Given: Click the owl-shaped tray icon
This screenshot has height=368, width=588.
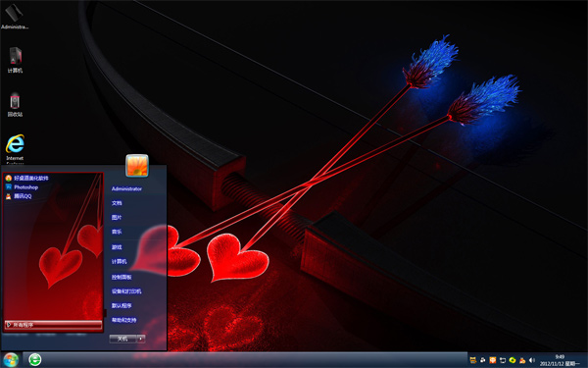Looking at the screenshot, I should pos(473,360).
